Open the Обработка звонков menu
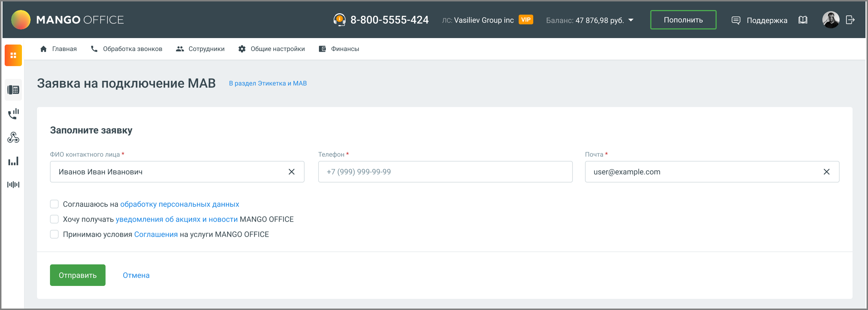Viewport: 868px width, 310px height. pos(127,49)
